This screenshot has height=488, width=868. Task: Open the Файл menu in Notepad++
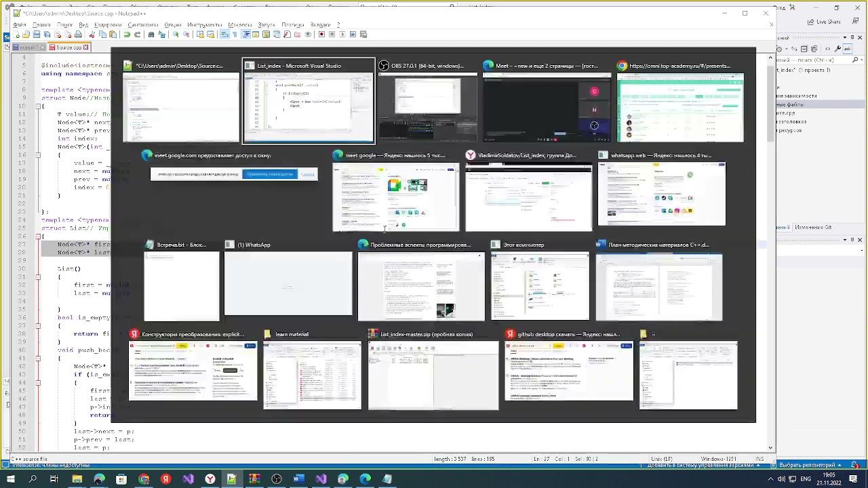click(x=20, y=25)
